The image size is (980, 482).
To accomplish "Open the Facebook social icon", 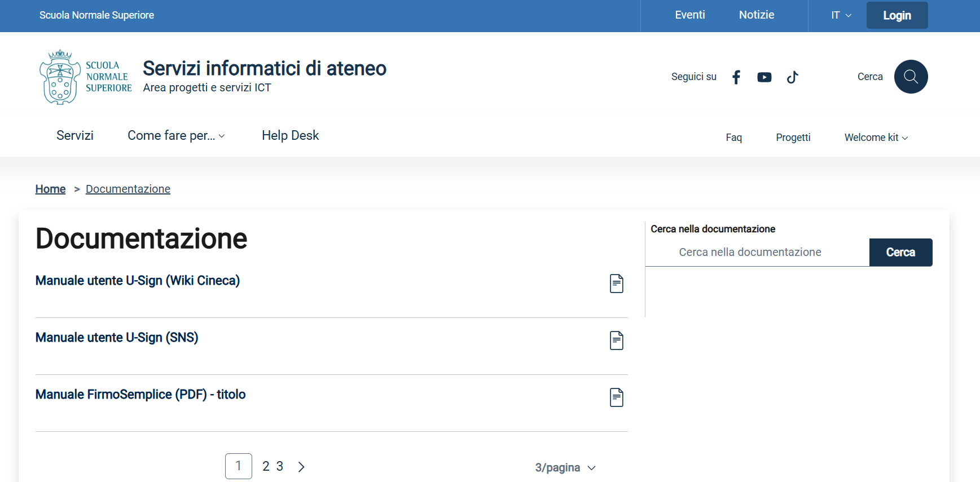I will pyautogui.click(x=736, y=77).
